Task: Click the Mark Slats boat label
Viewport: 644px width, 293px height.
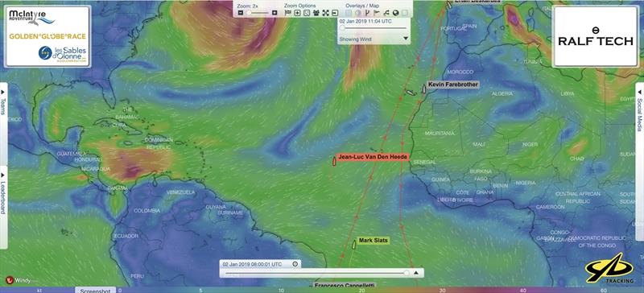Action: click(x=373, y=241)
